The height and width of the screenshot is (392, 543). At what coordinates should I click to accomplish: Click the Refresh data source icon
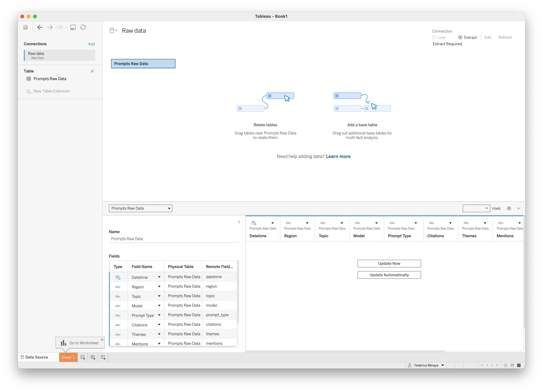pos(83,27)
